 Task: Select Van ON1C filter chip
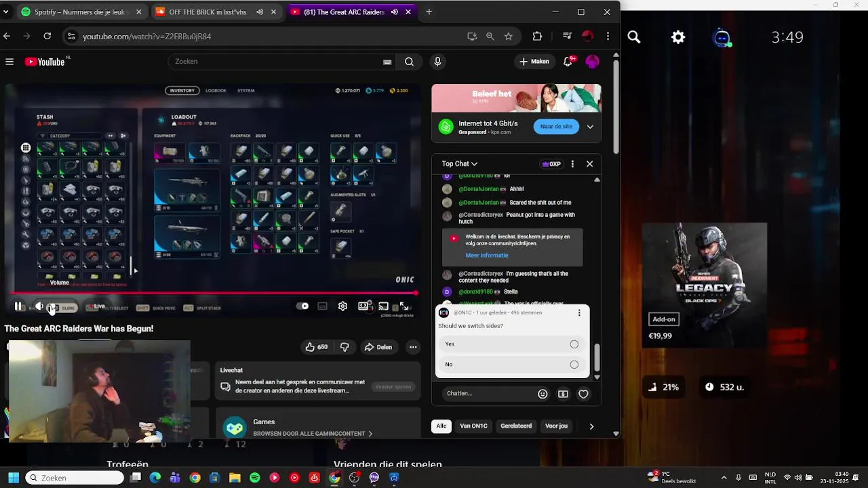[x=473, y=426]
